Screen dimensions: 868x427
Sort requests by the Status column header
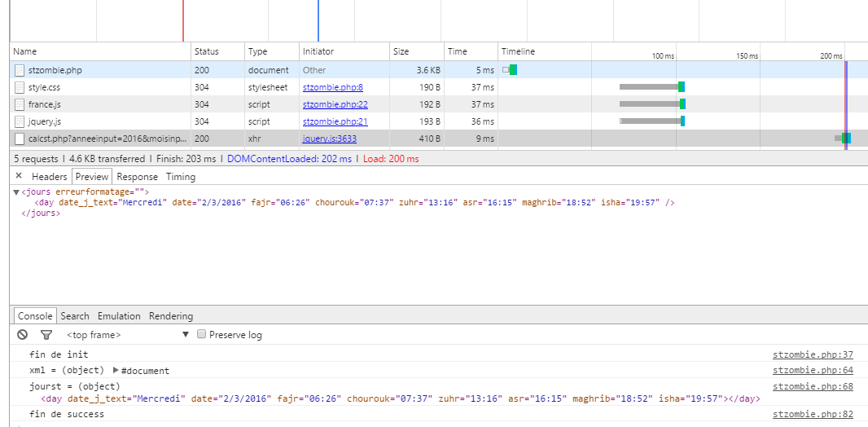coord(218,51)
